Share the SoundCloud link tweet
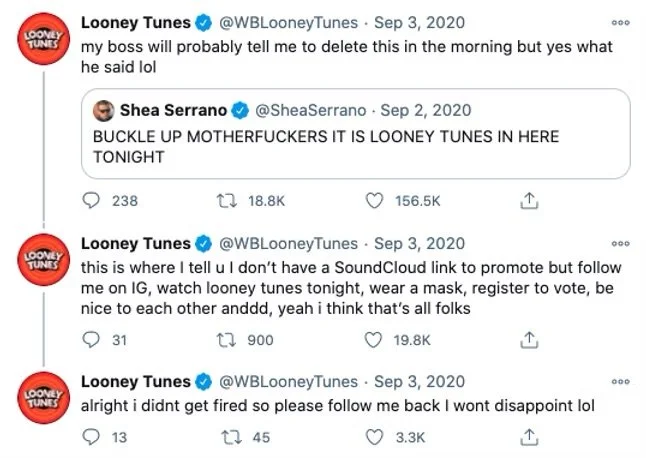This screenshot has height=458, width=646. point(526,340)
